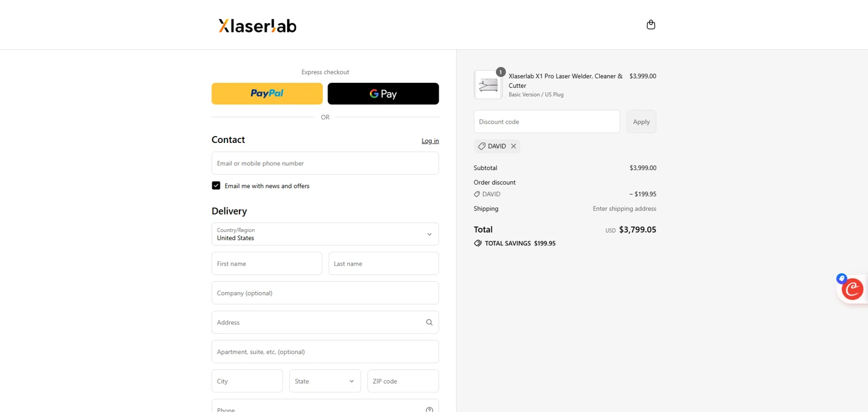868x412 pixels.
Task: Click into the City field
Action: [247, 381]
